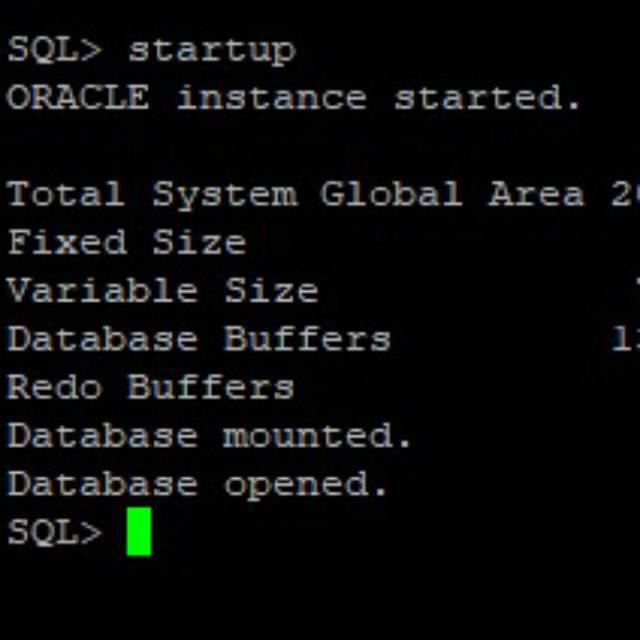Screen dimensions: 640x640
Task: Click the word "instance"
Action: coord(271,98)
